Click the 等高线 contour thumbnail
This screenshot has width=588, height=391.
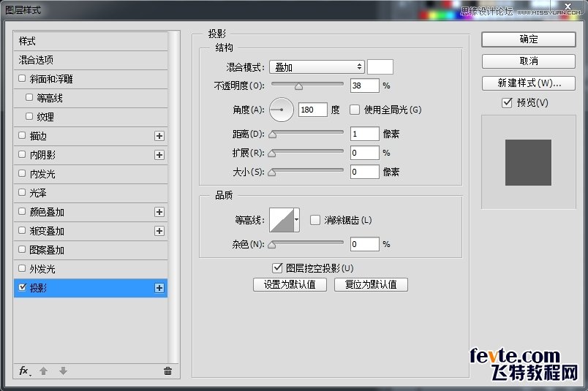[x=282, y=220]
